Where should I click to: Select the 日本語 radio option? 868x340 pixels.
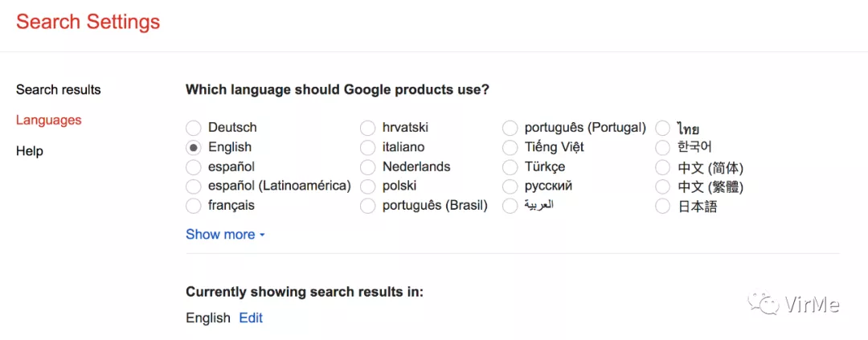[x=662, y=207]
